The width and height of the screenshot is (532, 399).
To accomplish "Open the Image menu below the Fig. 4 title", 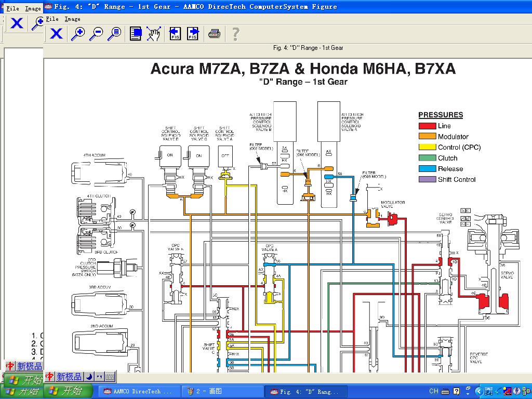I will point(72,19).
